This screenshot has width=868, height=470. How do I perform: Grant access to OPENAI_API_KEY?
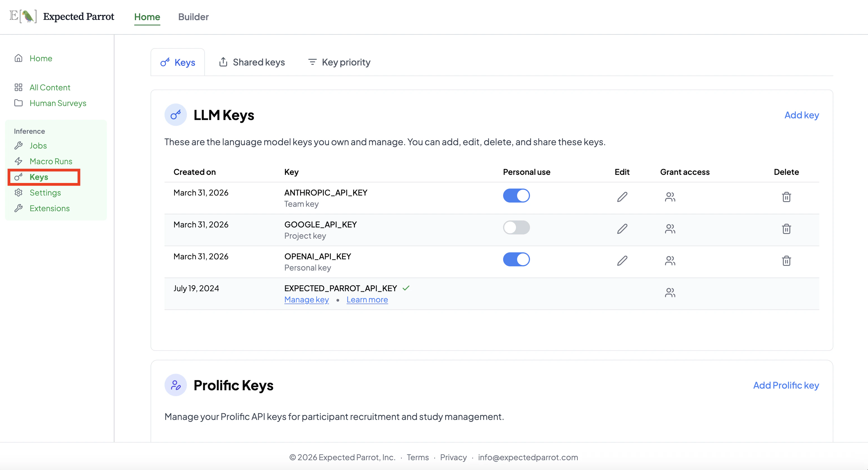[x=670, y=260]
